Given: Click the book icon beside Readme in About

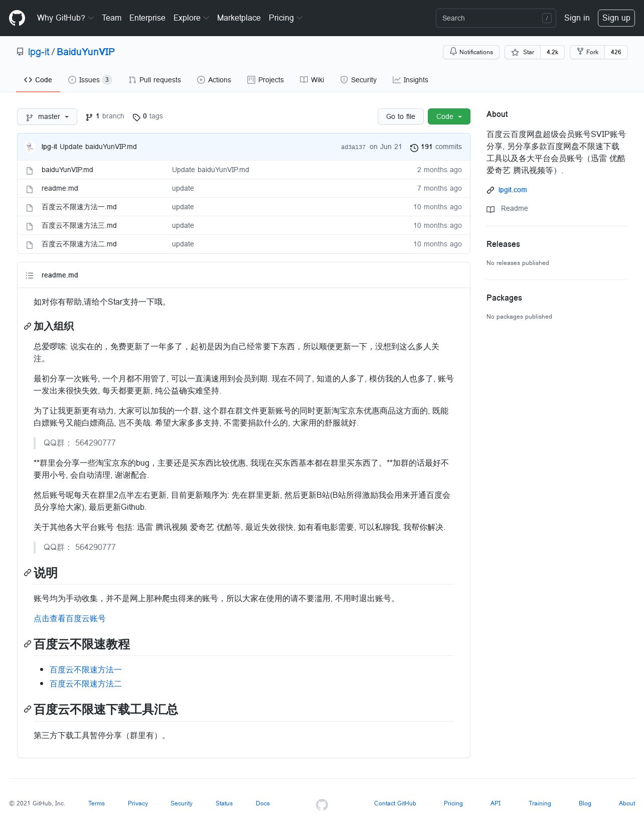Looking at the screenshot, I should click(491, 209).
